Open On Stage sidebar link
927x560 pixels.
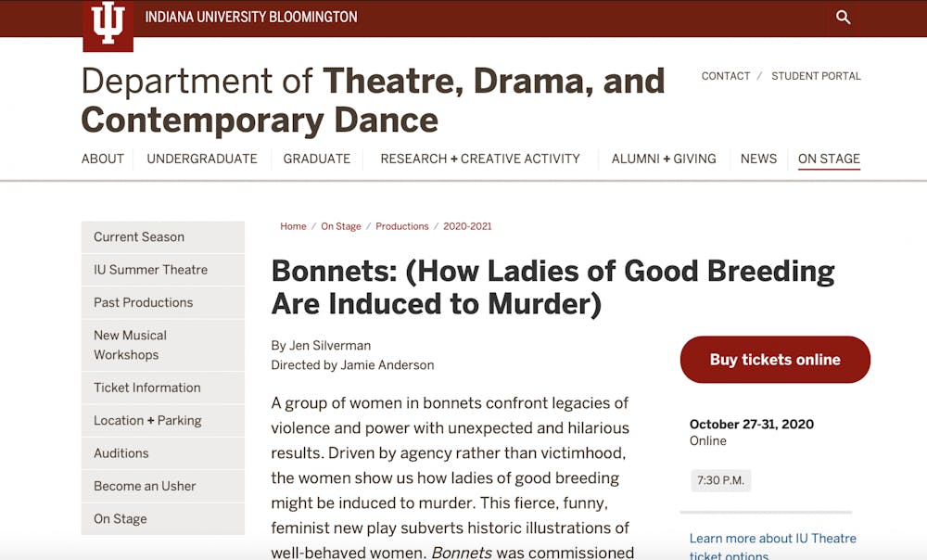[x=162, y=519]
